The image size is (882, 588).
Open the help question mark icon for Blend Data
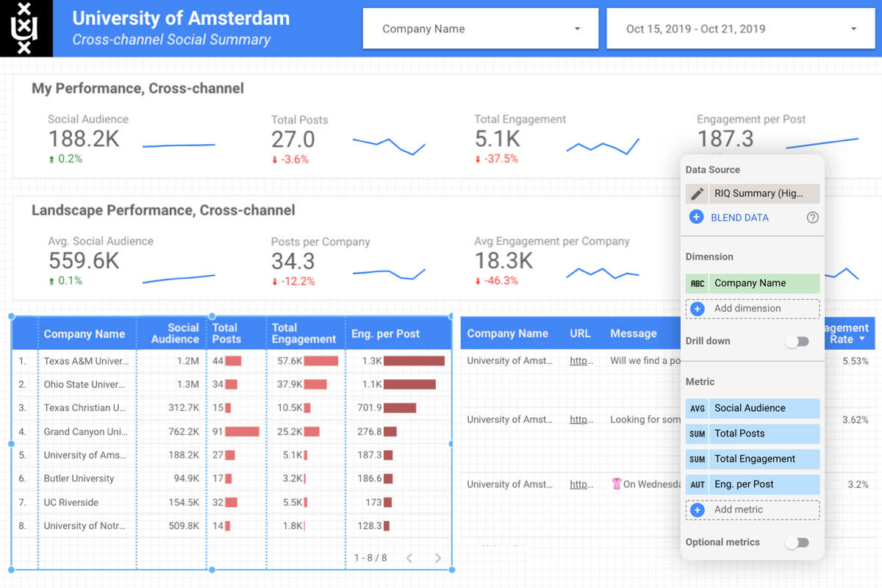(x=812, y=218)
